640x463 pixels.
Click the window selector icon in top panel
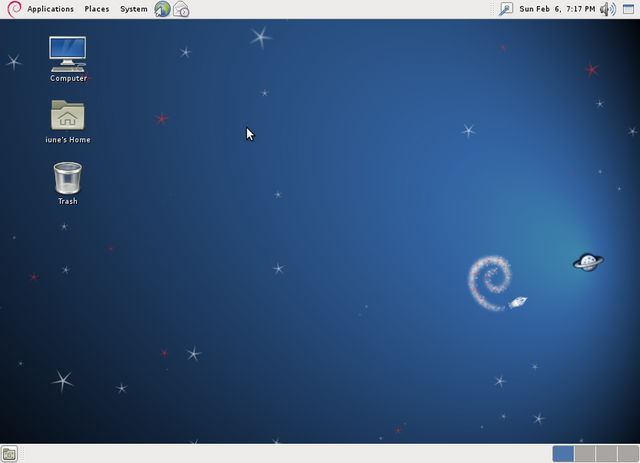point(629,9)
